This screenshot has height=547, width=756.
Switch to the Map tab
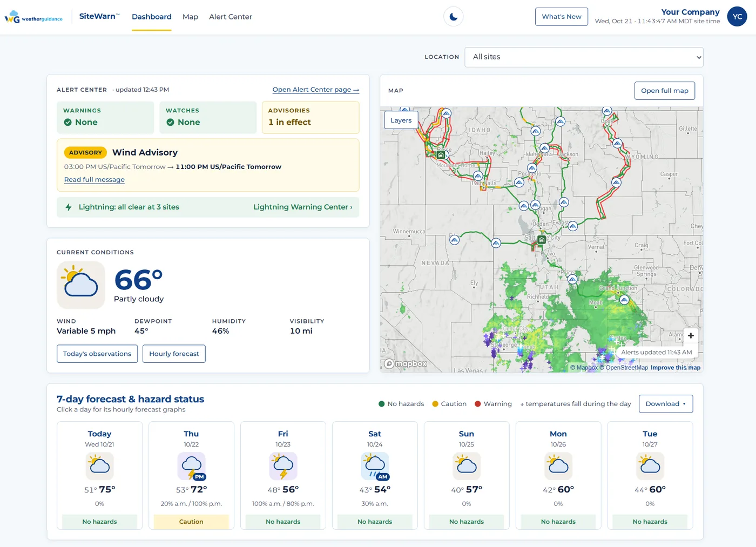tap(190, 17)
